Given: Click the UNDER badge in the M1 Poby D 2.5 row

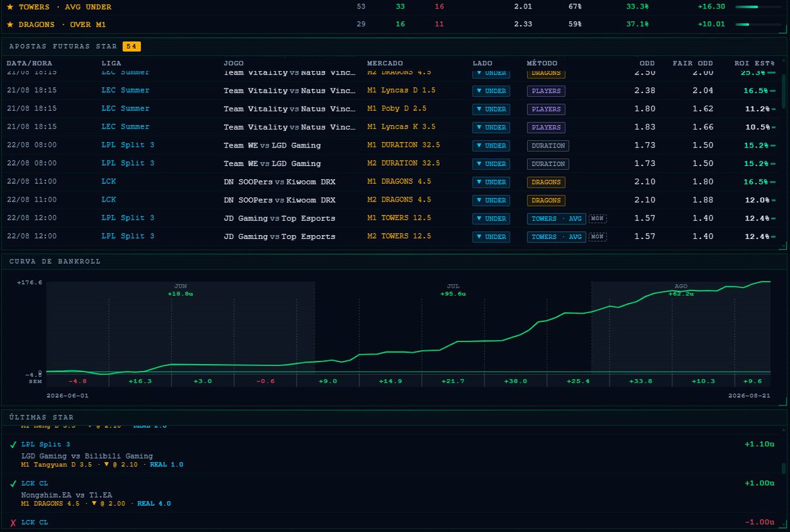Looking at the screenshot, I should pos(491,109).
